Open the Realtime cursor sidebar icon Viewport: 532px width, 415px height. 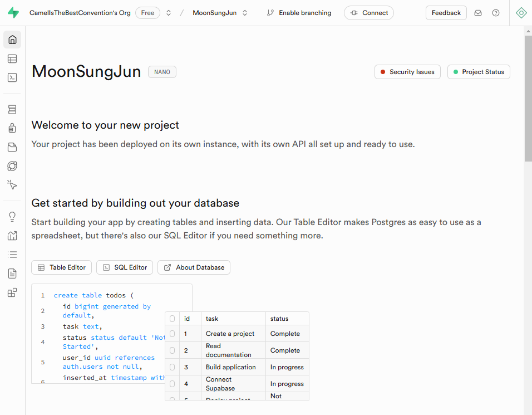click(x=12, y=185)
